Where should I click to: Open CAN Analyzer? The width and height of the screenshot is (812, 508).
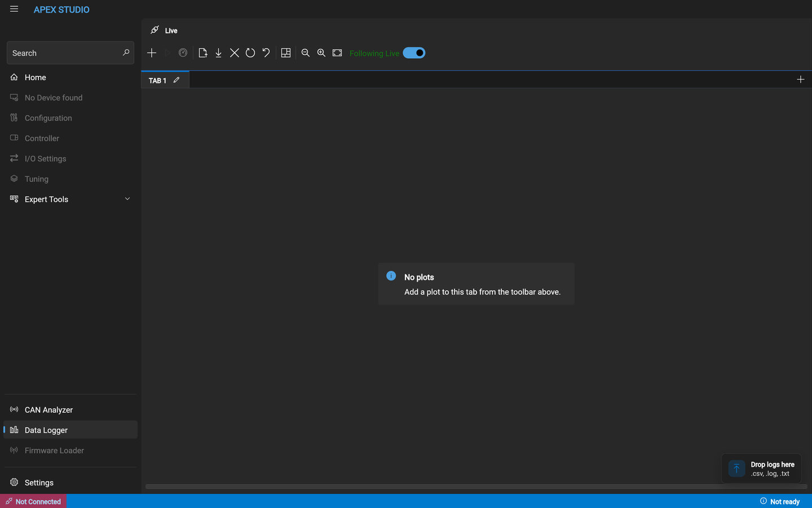(x=70, y=410)
